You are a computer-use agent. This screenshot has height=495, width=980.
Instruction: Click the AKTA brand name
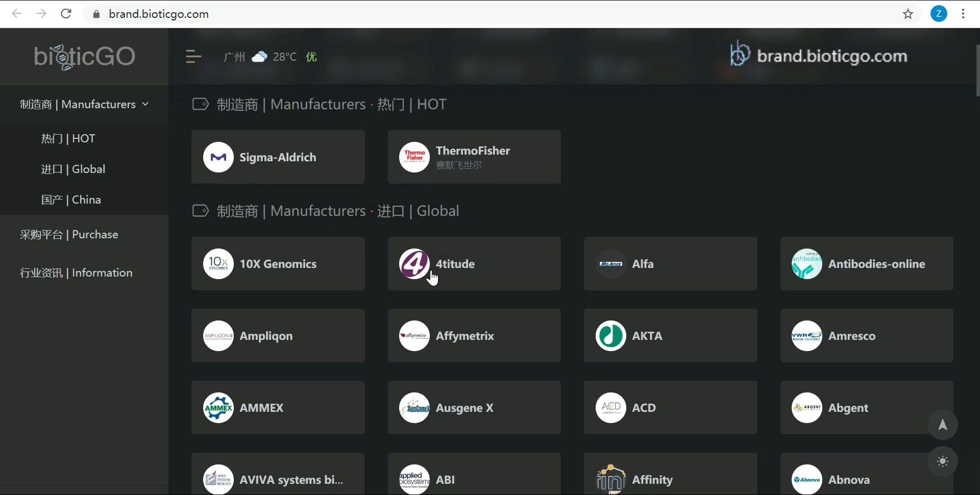(x=647, y=336)
